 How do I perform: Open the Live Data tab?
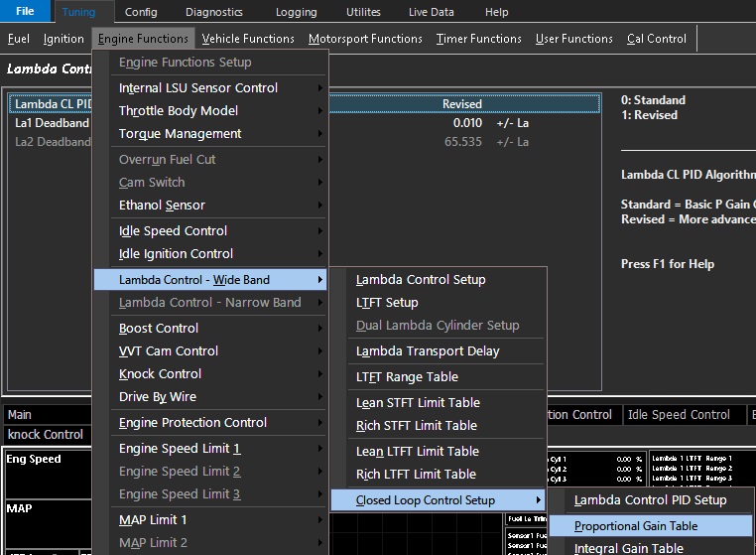pos(431,12)
